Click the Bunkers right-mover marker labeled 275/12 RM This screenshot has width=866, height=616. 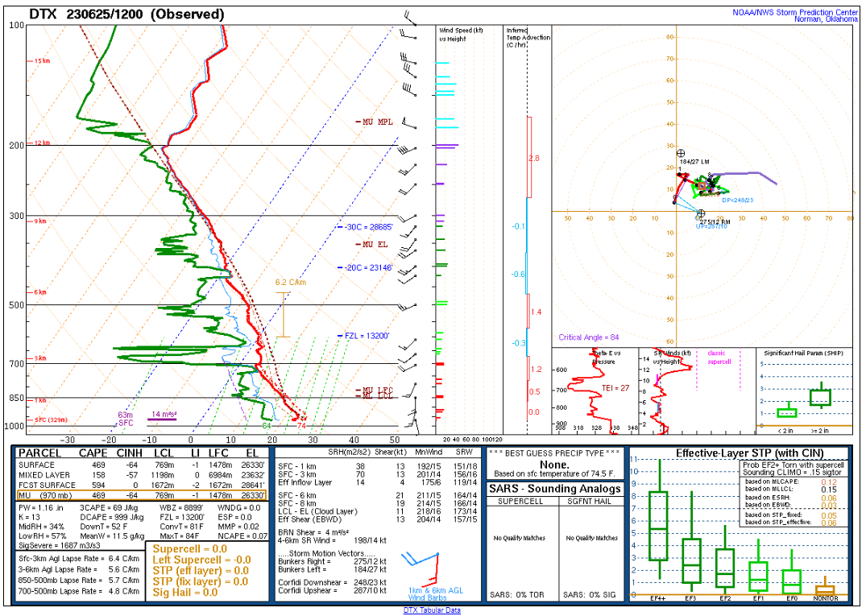[x=701, y=213]
